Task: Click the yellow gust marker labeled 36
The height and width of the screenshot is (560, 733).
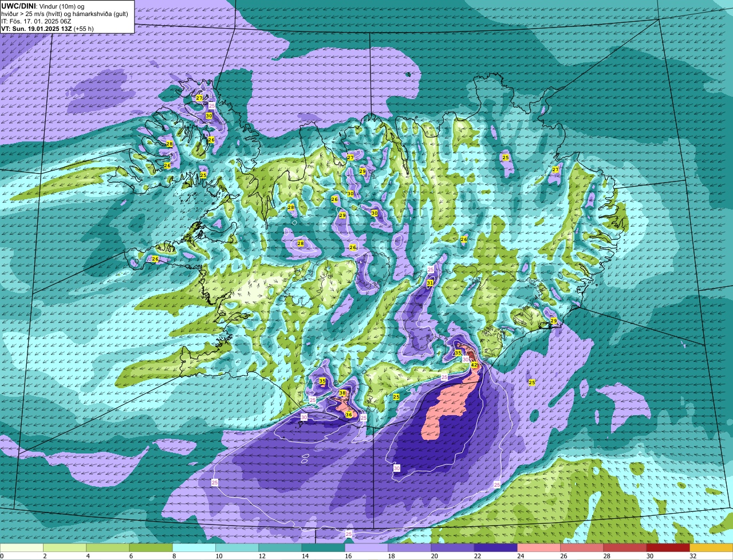Action: pos(349,414)
